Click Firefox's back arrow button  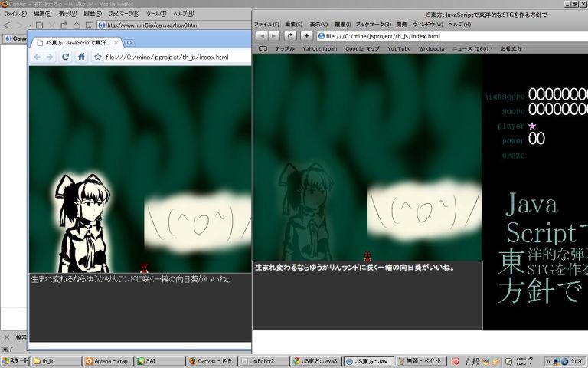[7, 25]
